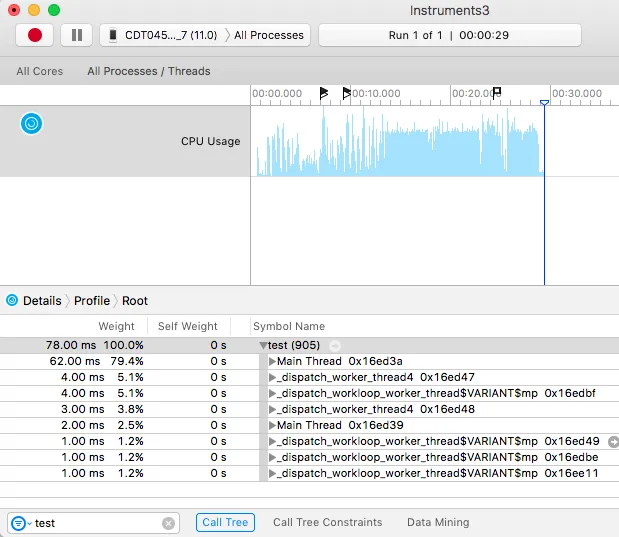The height and width of the screenshot is (537, 619).
Task: Expand _dispatch_workloop_worker_thread 0x16edbf
Action: coord(272,393)
